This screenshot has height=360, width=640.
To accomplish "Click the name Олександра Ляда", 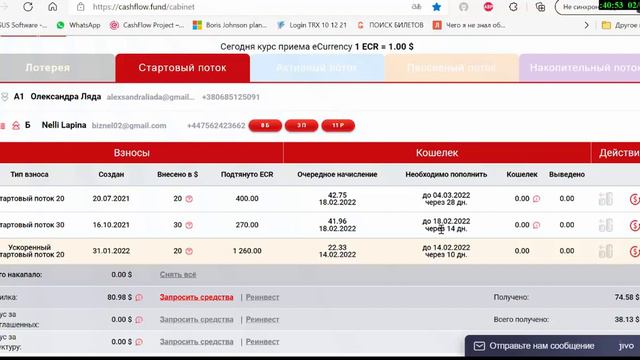I will pyautogui.click(x=66, y=97).
